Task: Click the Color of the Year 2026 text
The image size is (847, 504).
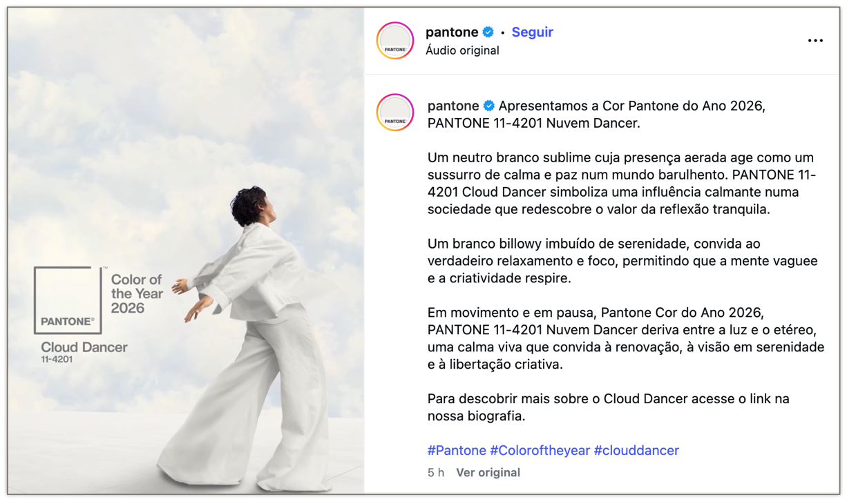Action: click(x=137, y=293)
